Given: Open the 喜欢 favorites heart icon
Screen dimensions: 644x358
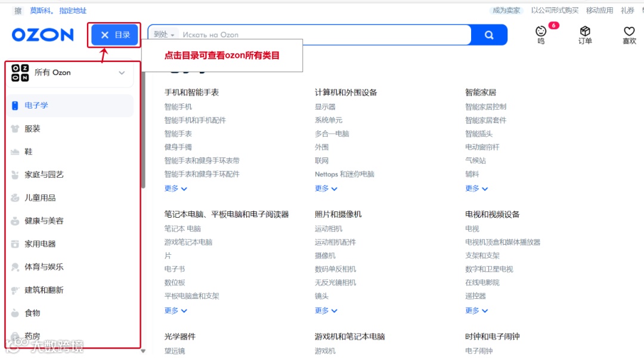Looking at the screenshot, I should pos(629,31).
